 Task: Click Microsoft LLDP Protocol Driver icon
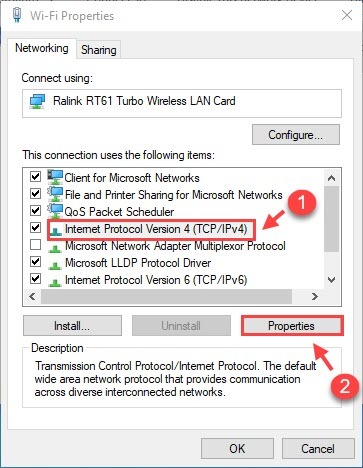coord(55,264)
